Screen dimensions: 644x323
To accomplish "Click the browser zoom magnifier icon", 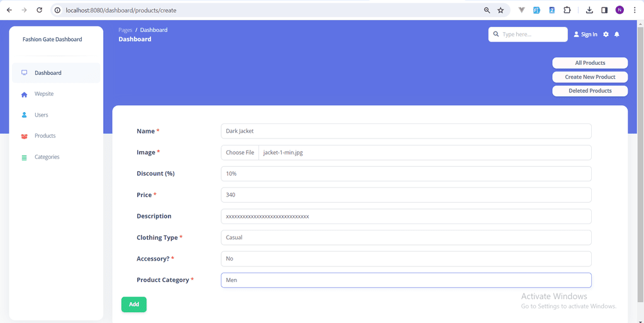I will tap(487, 10).
